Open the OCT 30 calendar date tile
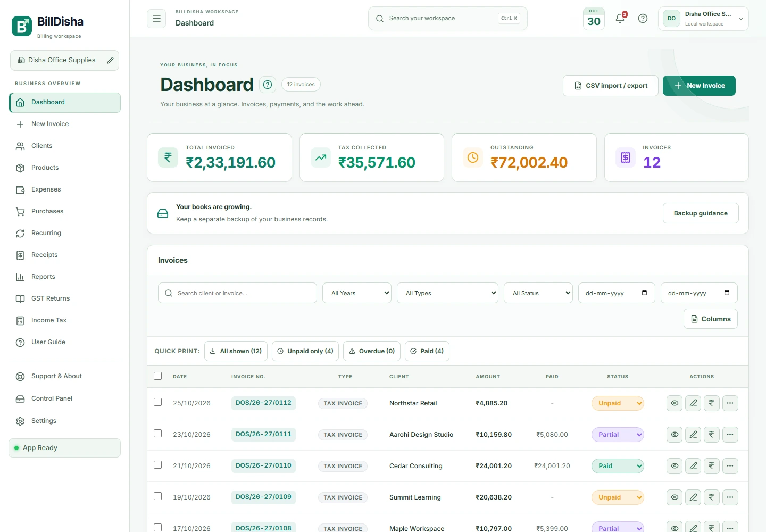 click(x=594, y=19)
